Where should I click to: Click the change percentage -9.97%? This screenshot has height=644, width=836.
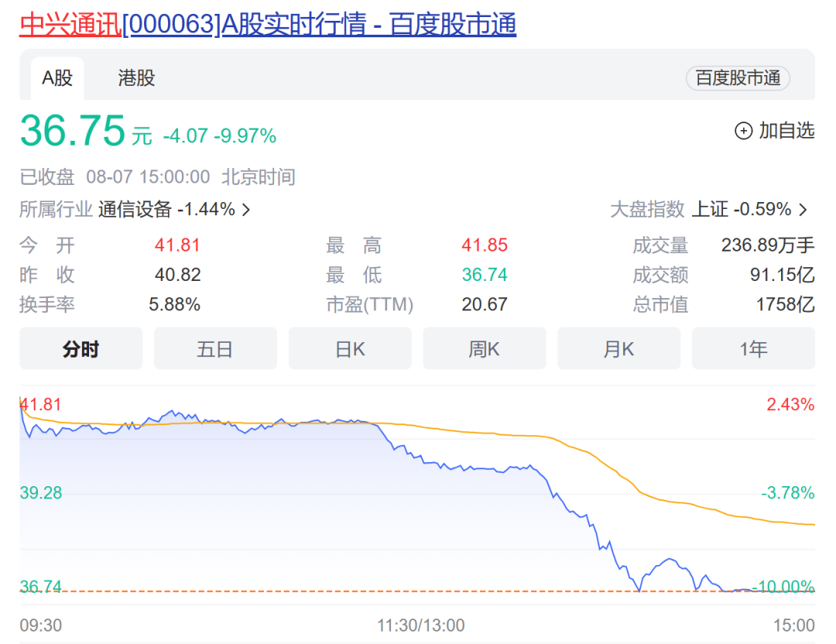click(x=245, y=136)
